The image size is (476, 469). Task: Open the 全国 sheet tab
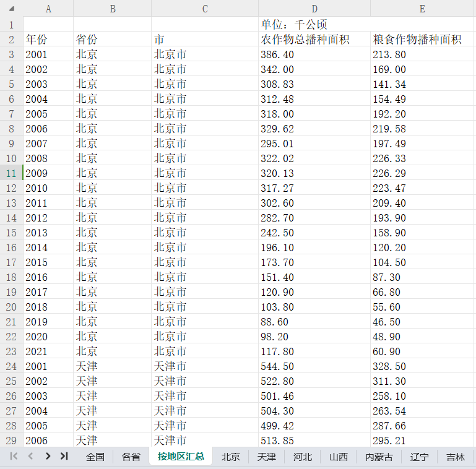[95, 457]
